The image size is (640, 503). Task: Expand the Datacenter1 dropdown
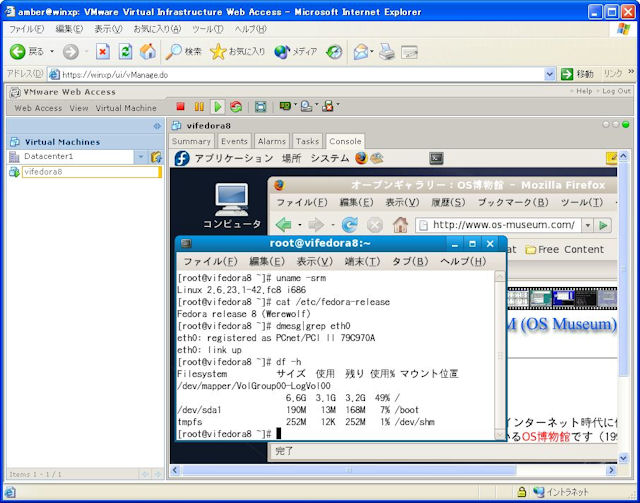(x=140, y=157)
